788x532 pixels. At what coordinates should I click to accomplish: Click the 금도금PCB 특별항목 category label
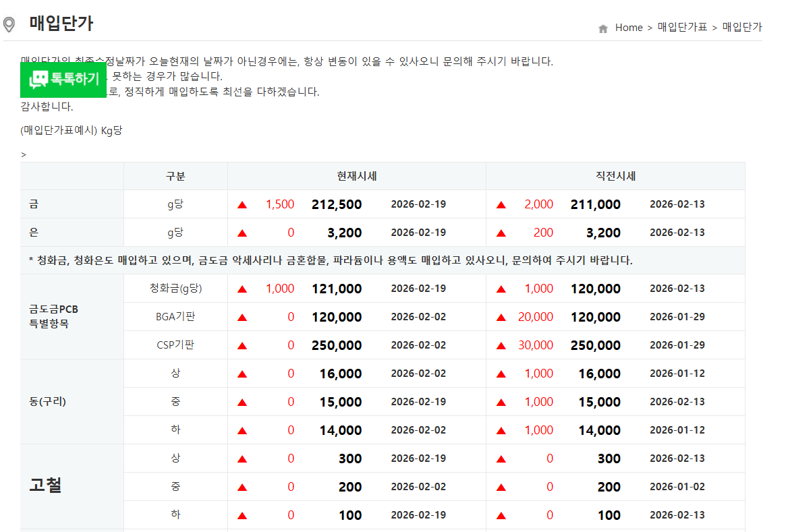(x=54, y=316)
